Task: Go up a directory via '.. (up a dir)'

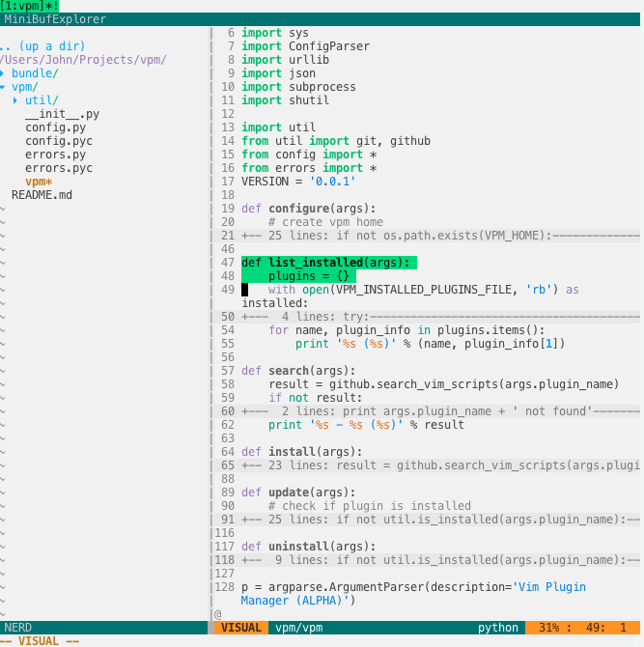Action: tap(42, 46)
